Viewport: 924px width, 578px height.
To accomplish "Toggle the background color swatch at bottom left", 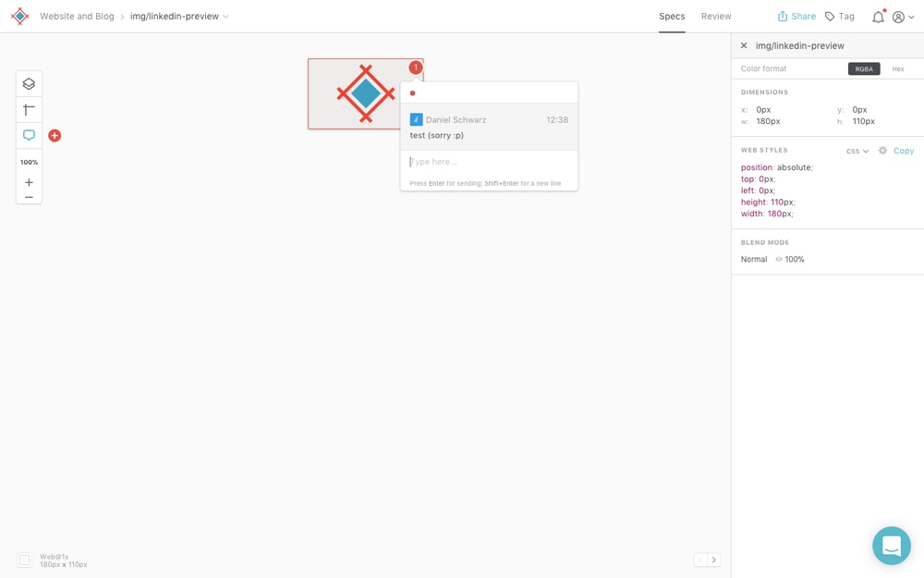I will pyautogui.click(x=24, y=560).
